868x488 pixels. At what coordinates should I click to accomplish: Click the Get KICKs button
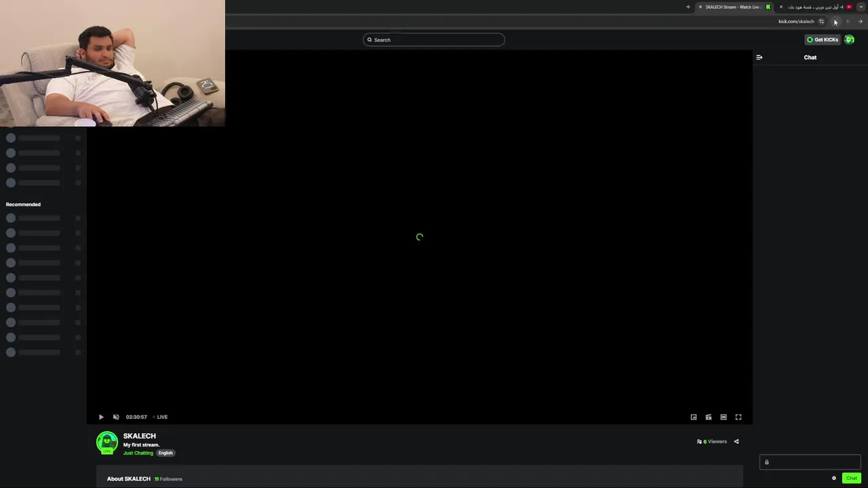click(x=822, y=40)
